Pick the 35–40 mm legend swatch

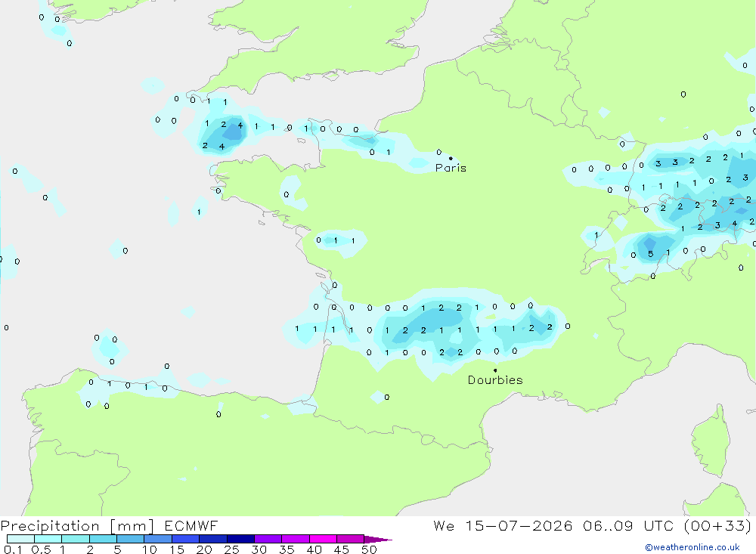coord(296,539)
